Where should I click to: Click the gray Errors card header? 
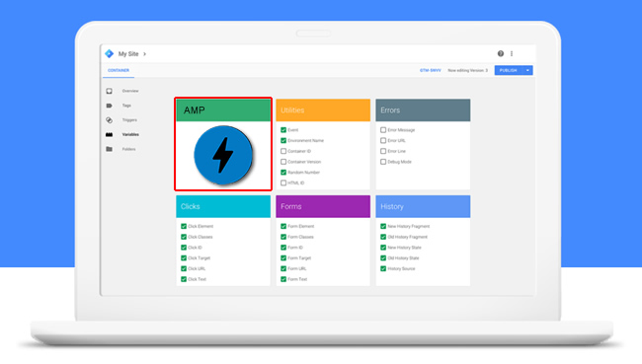tap(423, 110)
